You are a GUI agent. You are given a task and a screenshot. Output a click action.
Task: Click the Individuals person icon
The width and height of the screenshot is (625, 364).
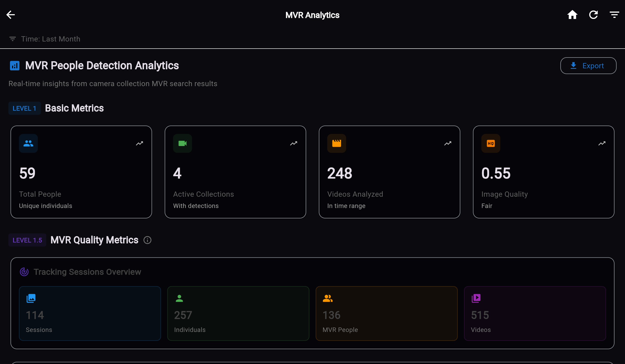click(x=179, y=298)
